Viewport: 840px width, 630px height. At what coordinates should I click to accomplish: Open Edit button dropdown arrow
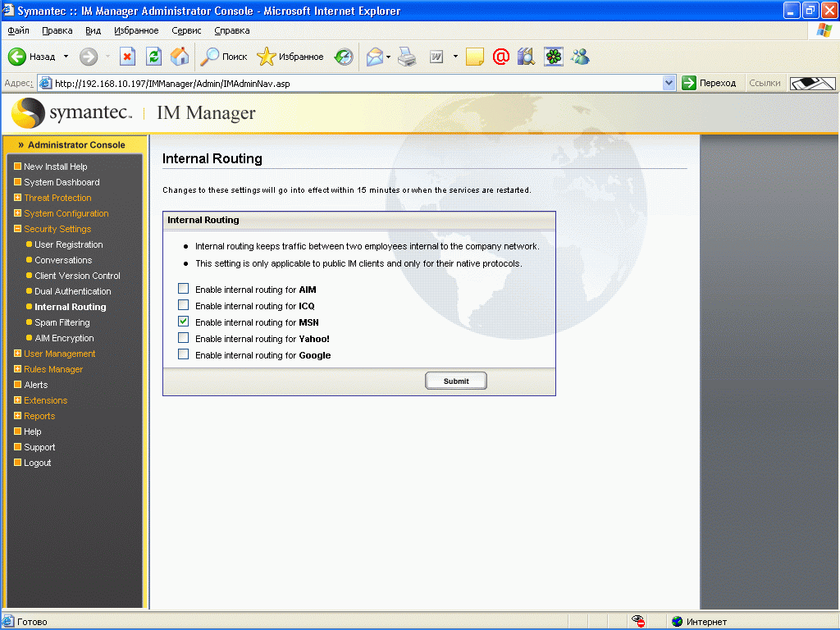455,57
